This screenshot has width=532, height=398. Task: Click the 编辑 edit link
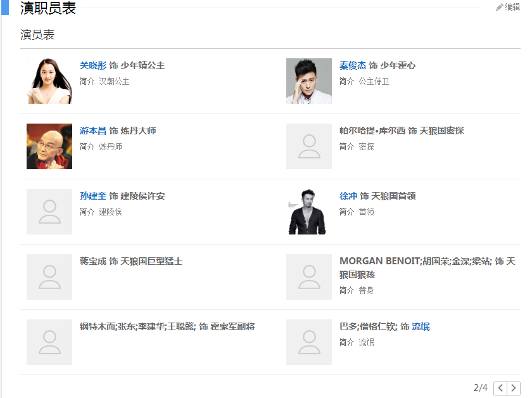pos(512,7)
